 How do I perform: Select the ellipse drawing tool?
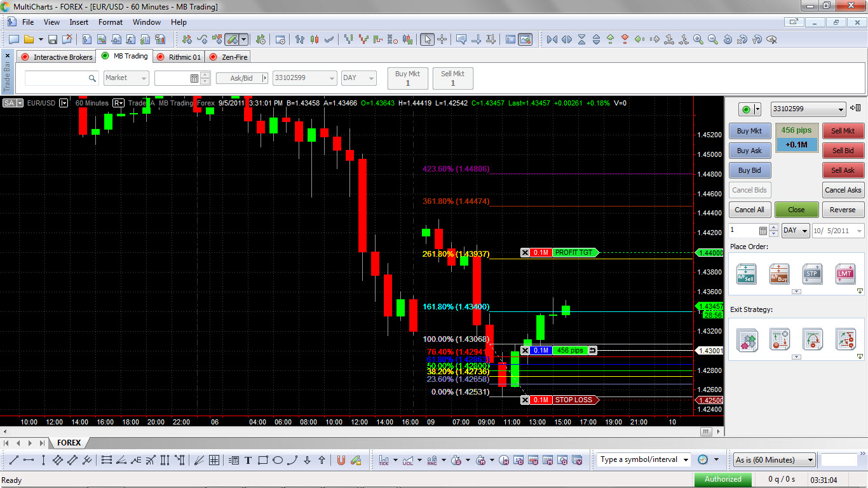pyautogui.click(x=278, y=460)
